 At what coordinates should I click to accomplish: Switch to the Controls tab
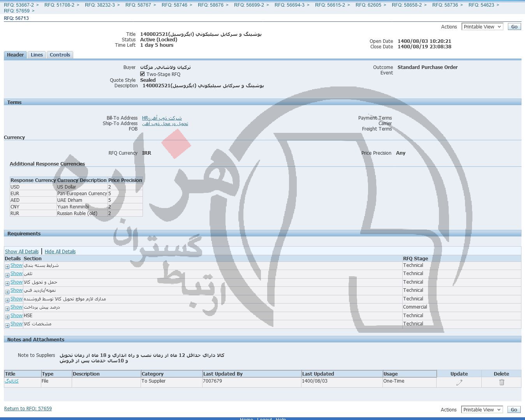[60, 55]
